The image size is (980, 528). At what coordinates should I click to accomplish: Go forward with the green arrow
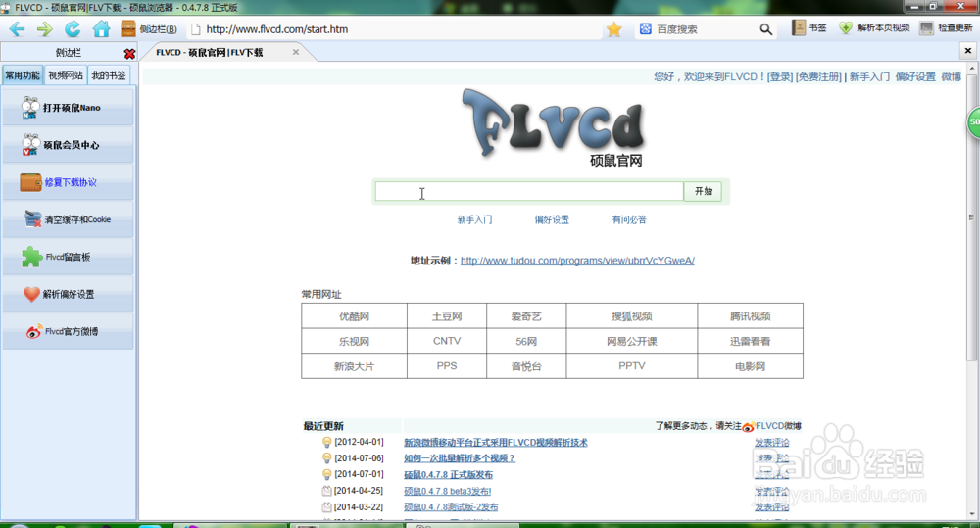44,29
